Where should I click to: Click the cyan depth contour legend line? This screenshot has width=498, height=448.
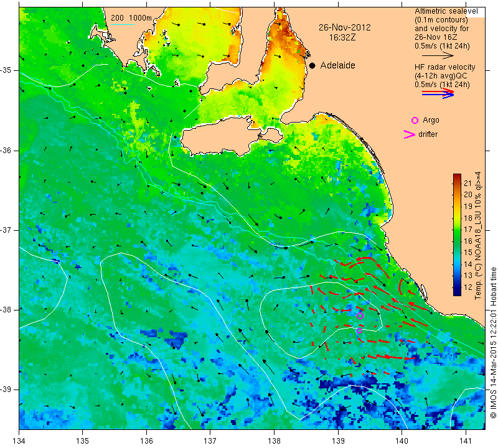(x=123, y=24)
